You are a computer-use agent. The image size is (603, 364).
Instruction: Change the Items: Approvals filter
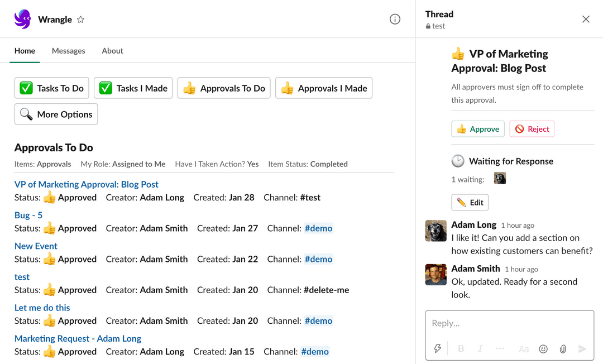tap(43, 164)
